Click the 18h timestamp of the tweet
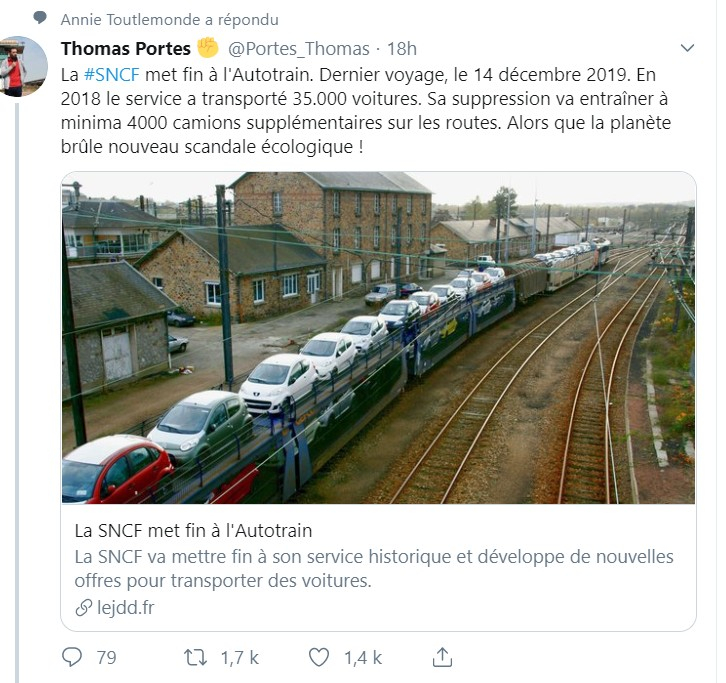 [x=401, y=49]
